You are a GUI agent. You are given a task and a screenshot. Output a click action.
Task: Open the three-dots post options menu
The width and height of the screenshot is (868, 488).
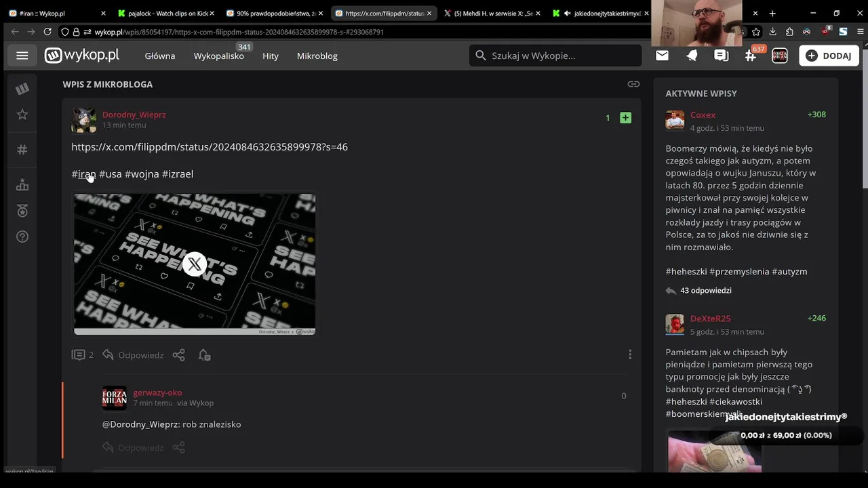pos(630,354)
